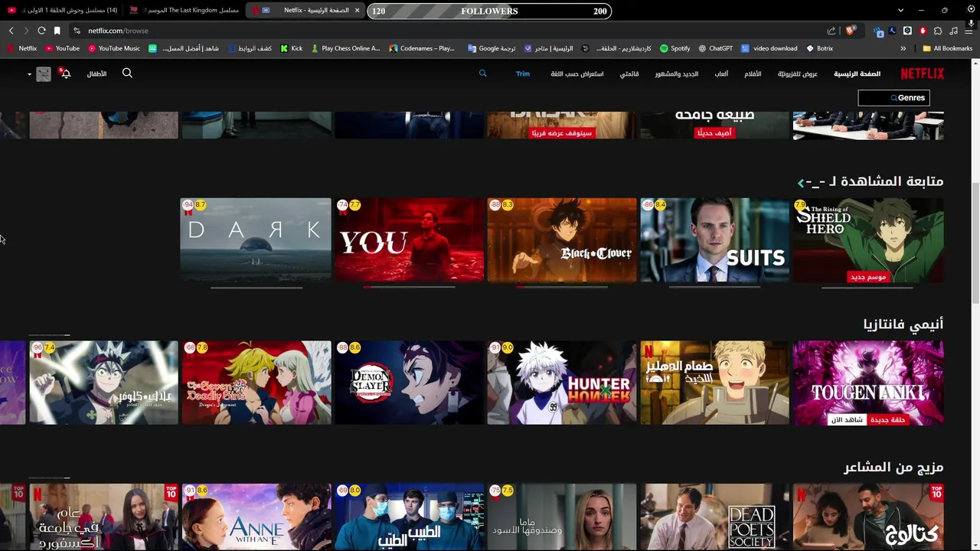980x551 pixels.
Task: Open الأفلام menu item
Action: pos(753,73)
